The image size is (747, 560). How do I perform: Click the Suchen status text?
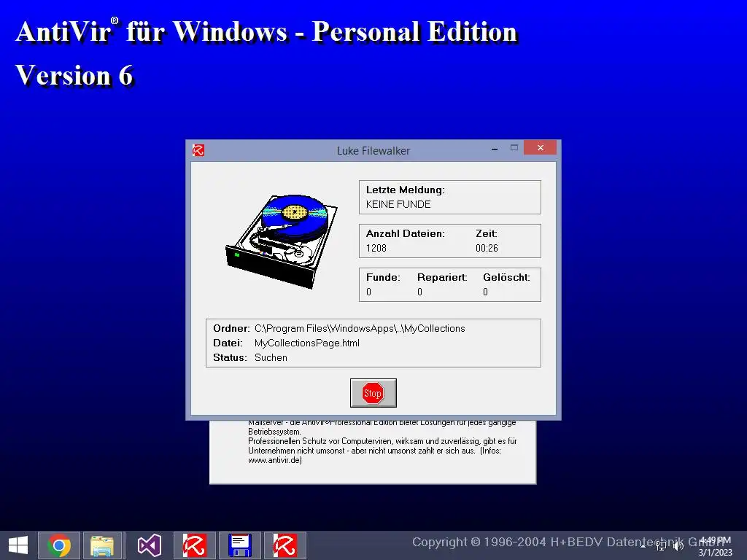271,357
